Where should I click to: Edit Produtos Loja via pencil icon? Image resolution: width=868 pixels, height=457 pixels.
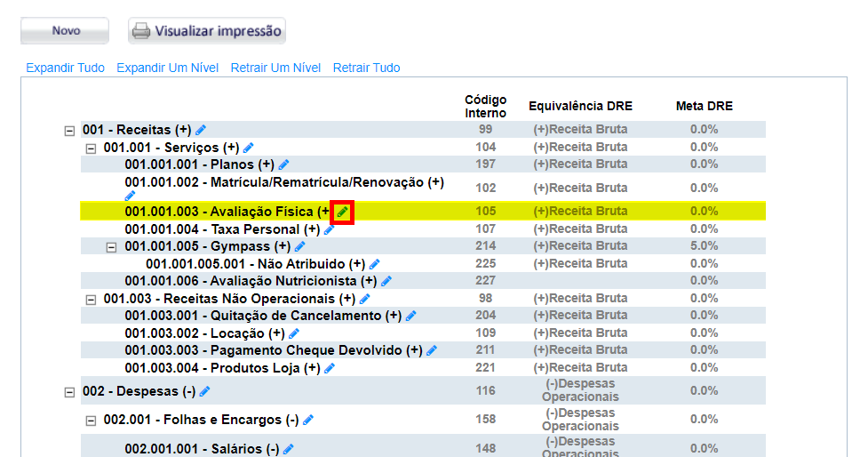[329, 368]
